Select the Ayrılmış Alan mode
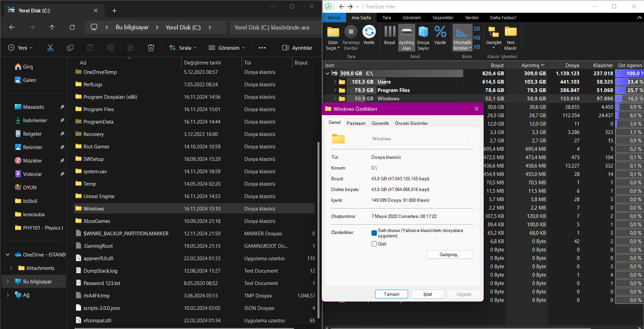 (x=406, y=38)
